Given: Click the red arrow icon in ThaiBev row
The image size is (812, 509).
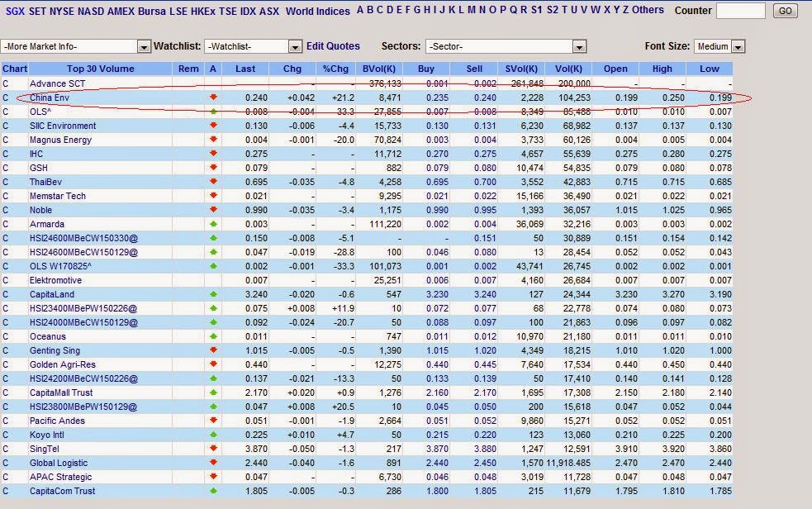Looking at the screenshot, I should [x=213, y=182].
